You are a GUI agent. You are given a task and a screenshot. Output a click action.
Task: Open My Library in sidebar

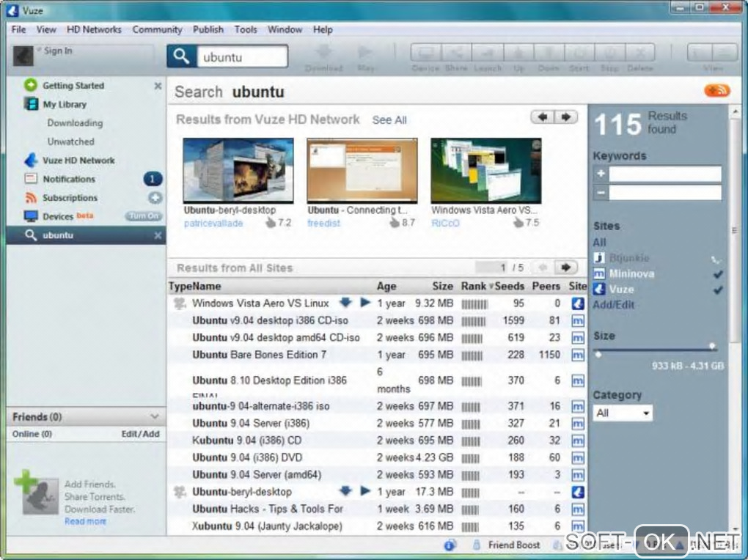(65, 104)
